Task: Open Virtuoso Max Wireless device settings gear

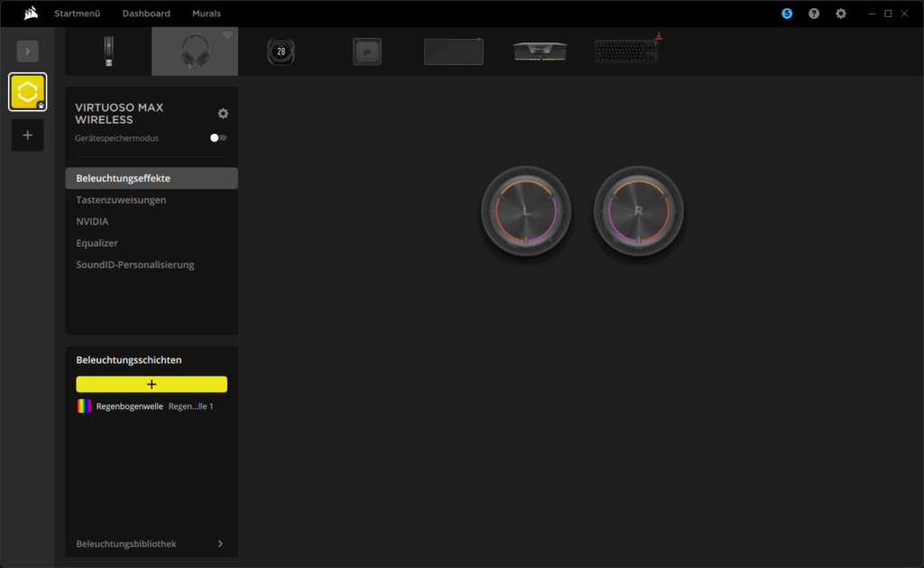Action: click(223, 113)
